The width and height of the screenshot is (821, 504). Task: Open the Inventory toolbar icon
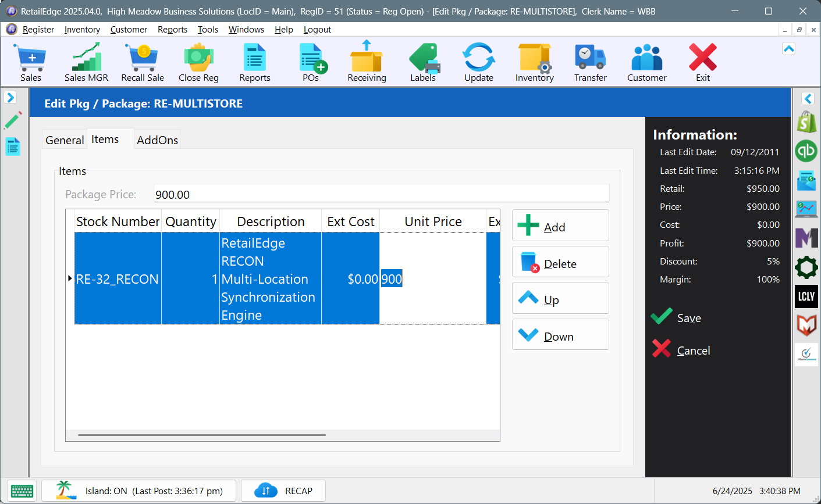[x=534, y=62]
